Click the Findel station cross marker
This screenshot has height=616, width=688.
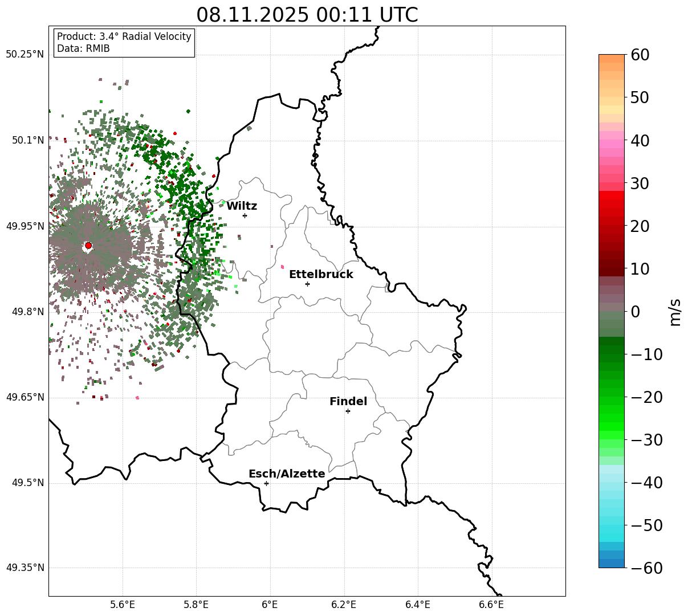coord(348,411)
